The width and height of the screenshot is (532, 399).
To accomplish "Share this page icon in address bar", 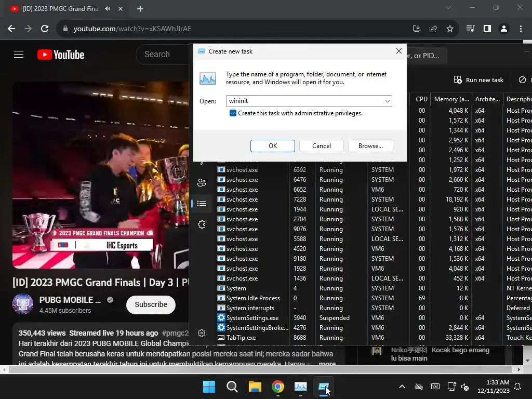I will 433,29.
